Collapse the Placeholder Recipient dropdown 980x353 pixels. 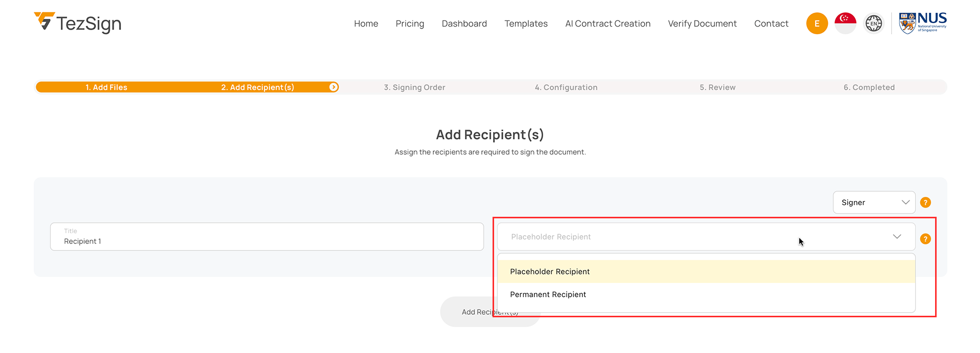pos(896,237)
